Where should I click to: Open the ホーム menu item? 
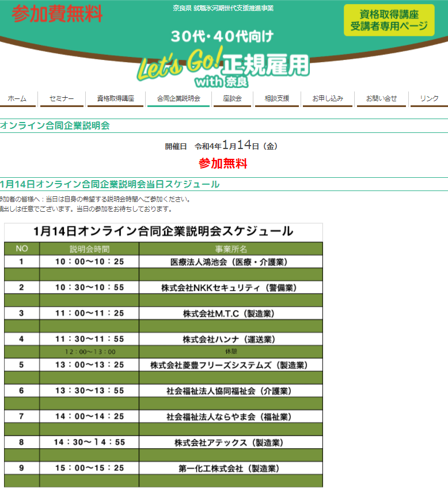pyautogui.click(x=17, y=98)
